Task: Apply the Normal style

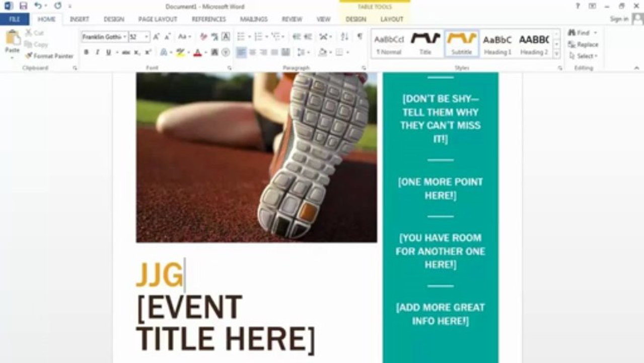Action: point(389,43)
